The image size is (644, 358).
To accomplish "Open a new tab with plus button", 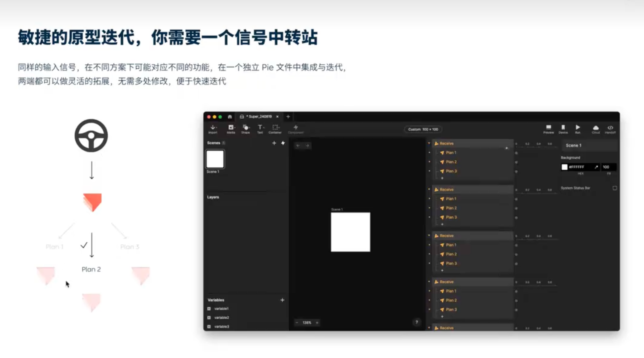I will (x=288, y=116).
